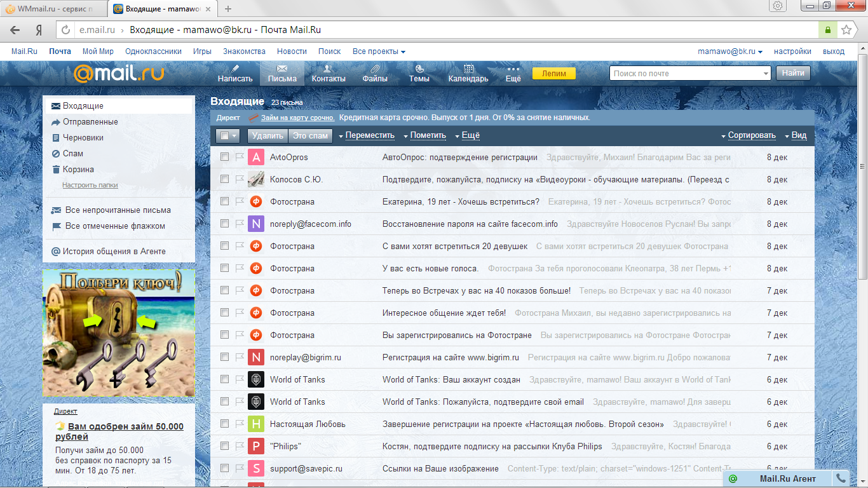Viewport: 868px width, 488px height.
Task: Expand the Все проекты menu
Action: (379, 51)
